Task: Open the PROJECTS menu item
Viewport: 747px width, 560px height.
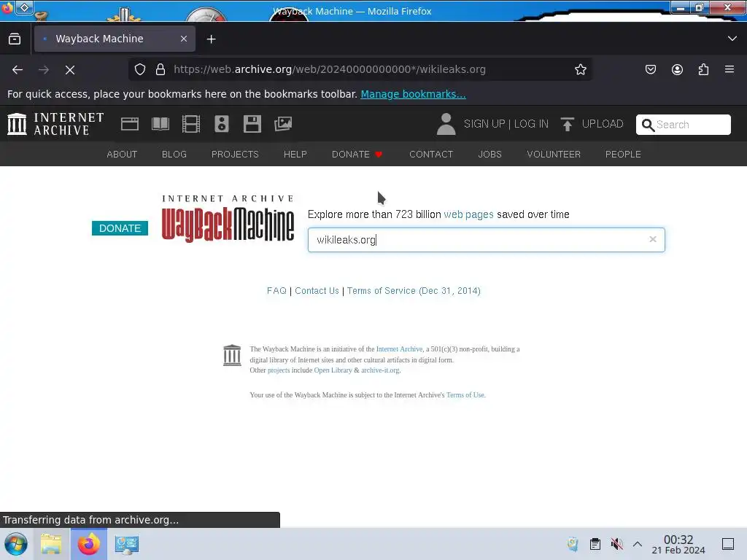Action: [x=235, y=155]
